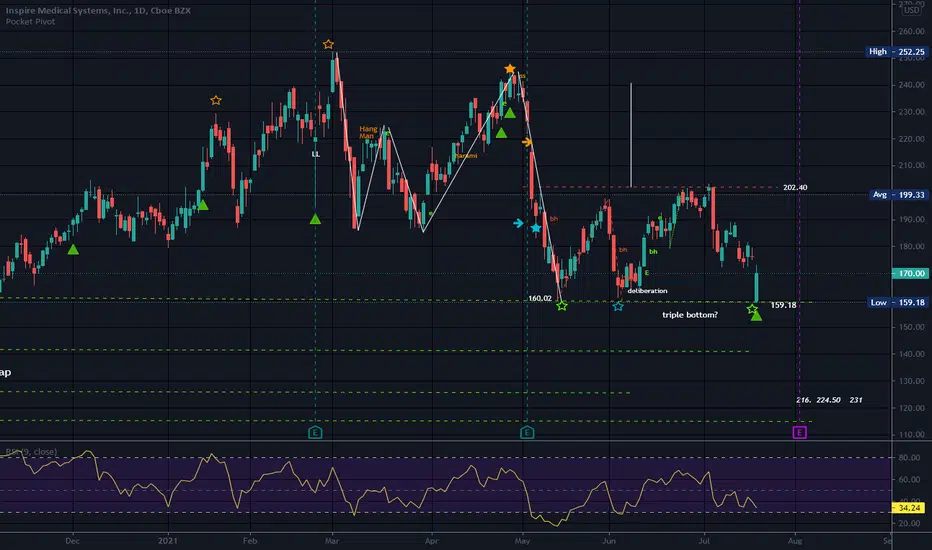Click the orange right arrow marker near 220
The width and height of the screenshot is (932, 550).
(527, 142)
